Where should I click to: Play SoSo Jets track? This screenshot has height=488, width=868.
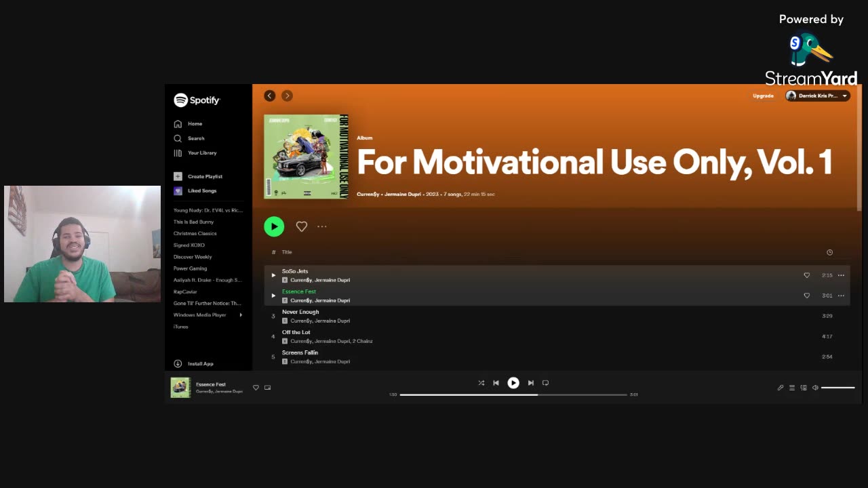pos(273,275)
